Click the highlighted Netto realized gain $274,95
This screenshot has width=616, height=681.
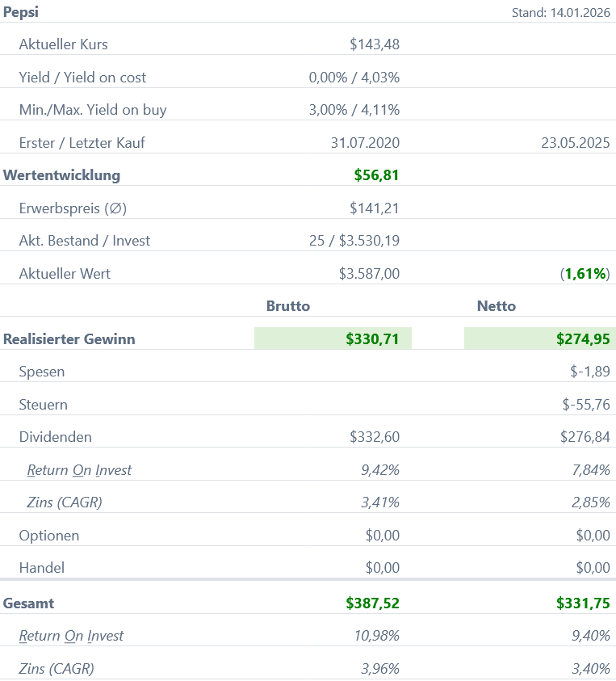point(583,339)
